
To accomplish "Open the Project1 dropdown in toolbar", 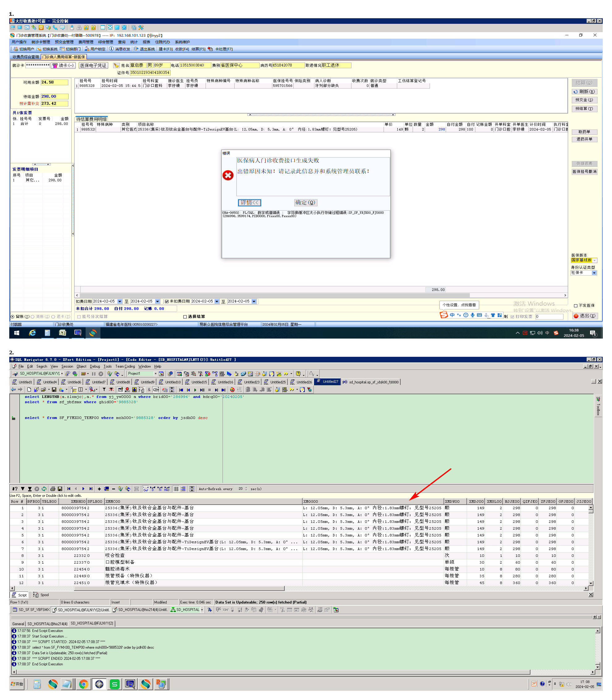I will (155, 374).
